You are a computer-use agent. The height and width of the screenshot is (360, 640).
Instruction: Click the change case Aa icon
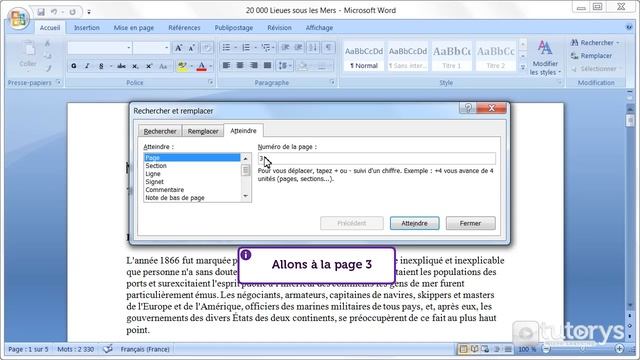coord(163,66)
